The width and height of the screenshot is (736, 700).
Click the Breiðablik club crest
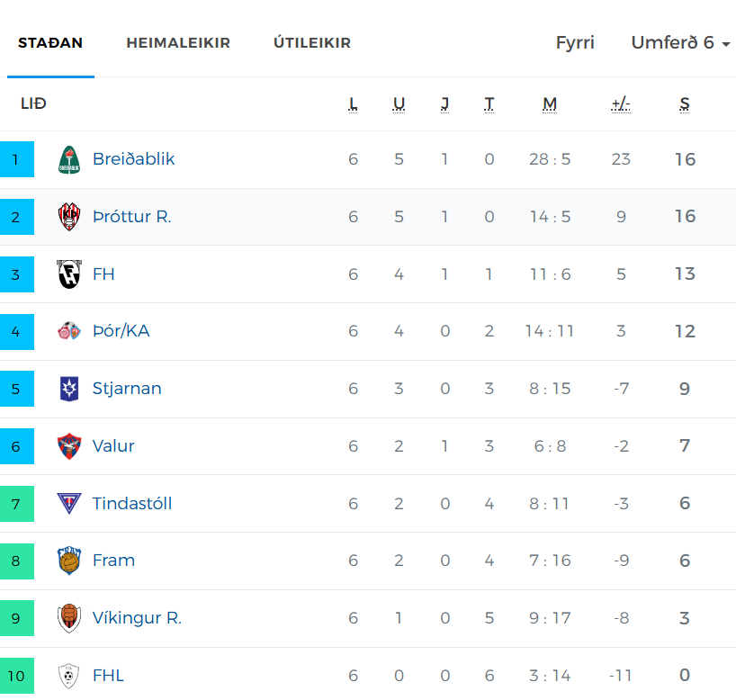point(69,159)
